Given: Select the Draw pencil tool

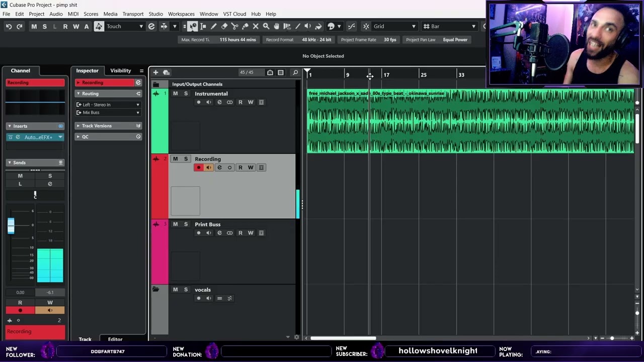Looking at the screenshot, I should click(214, 26).
